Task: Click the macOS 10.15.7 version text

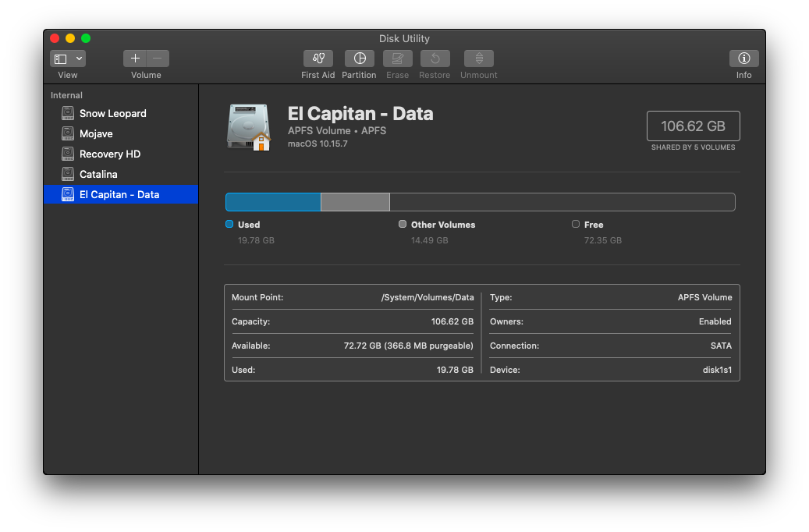Action: pyautogui.click(x=318, y=144)
